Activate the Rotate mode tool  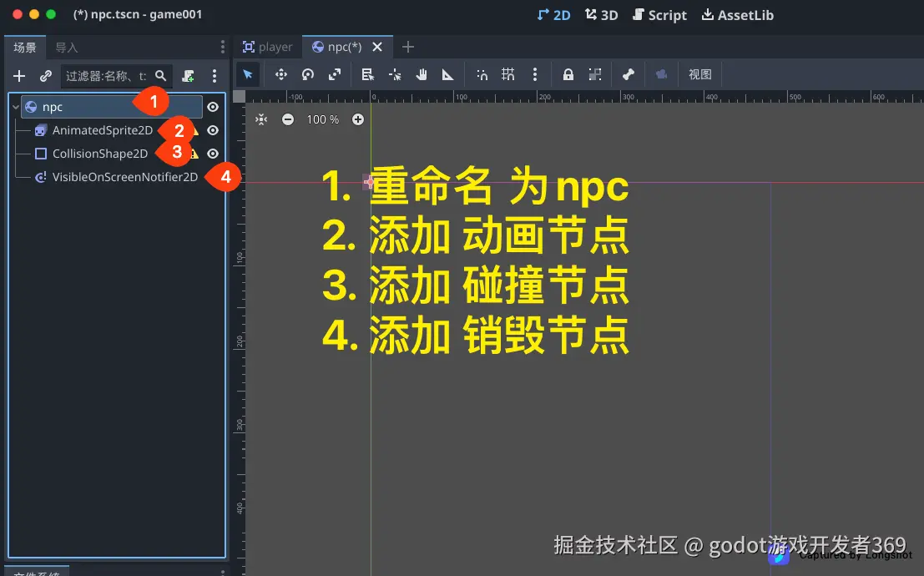pyautogui.click(x=308, y=74)
